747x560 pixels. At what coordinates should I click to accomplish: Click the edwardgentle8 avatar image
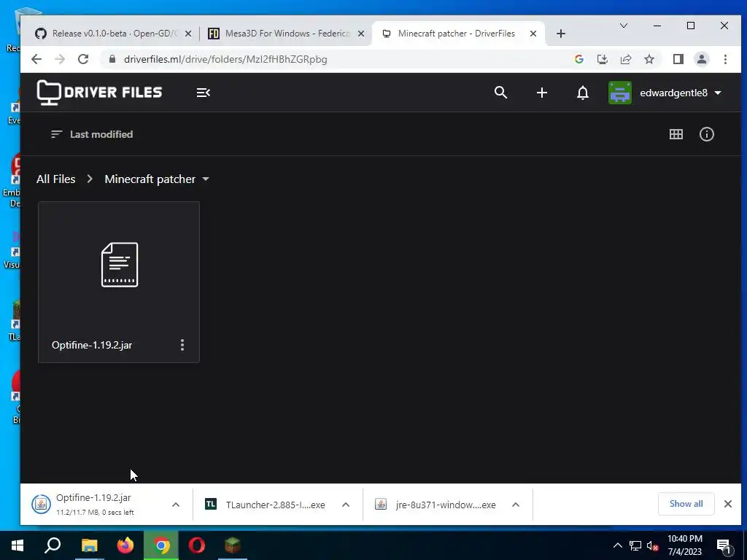tap(620, 93)
